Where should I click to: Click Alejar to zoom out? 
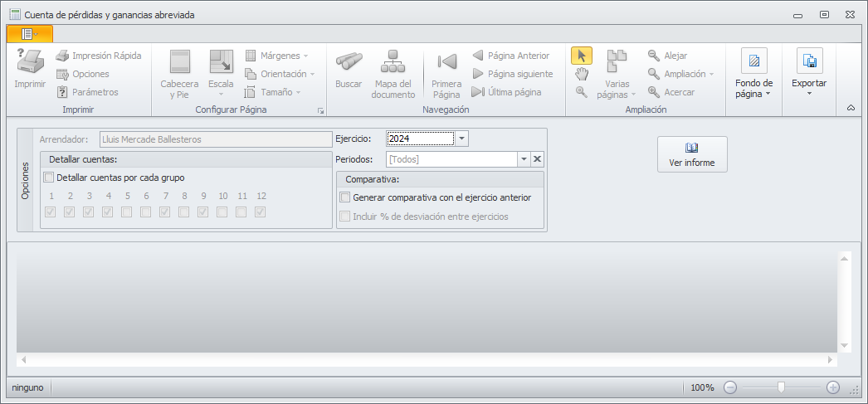tap(668, 56)
